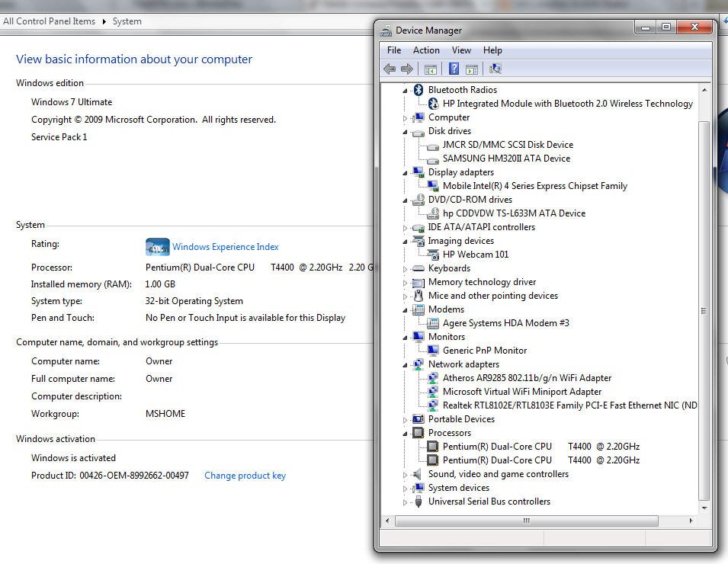Select the HP Webcam 101 device
The width and height of the screenshot is (728, 564).
(475, 255)
